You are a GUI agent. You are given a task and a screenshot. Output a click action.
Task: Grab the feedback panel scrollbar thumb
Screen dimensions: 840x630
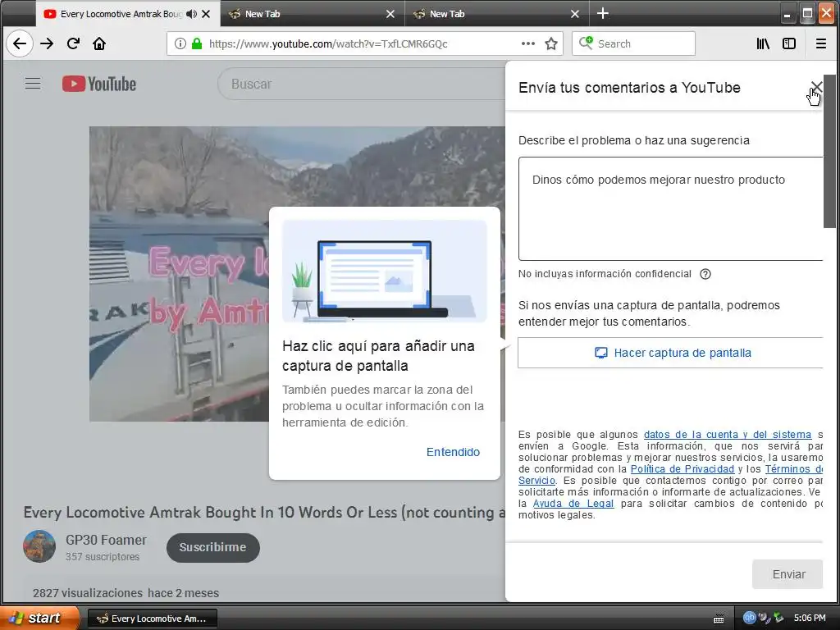coord(829,152)
